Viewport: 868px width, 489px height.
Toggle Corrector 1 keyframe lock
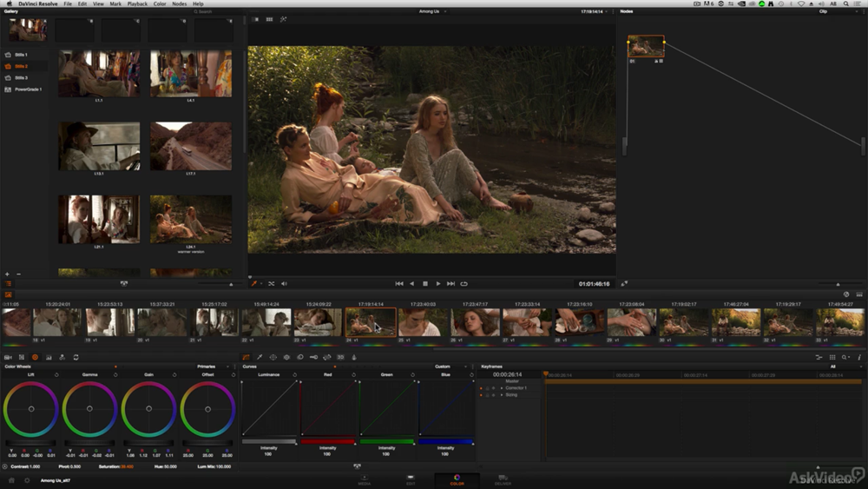coord(487,388)
